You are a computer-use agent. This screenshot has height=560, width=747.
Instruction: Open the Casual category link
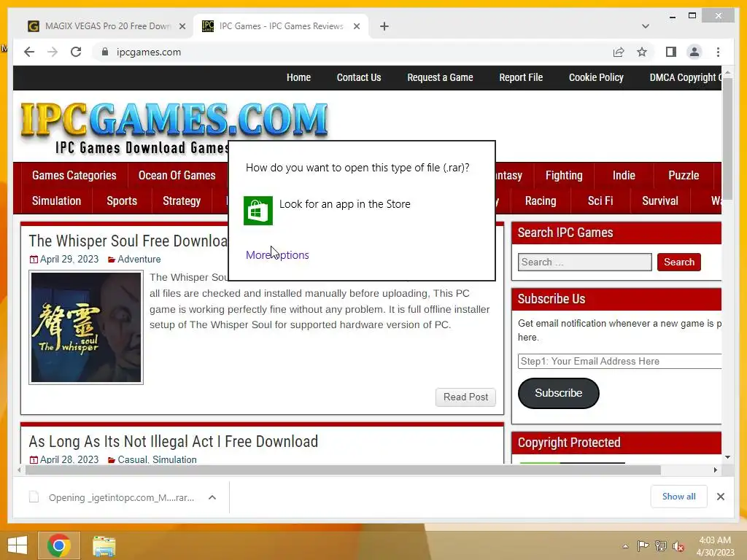133,459
